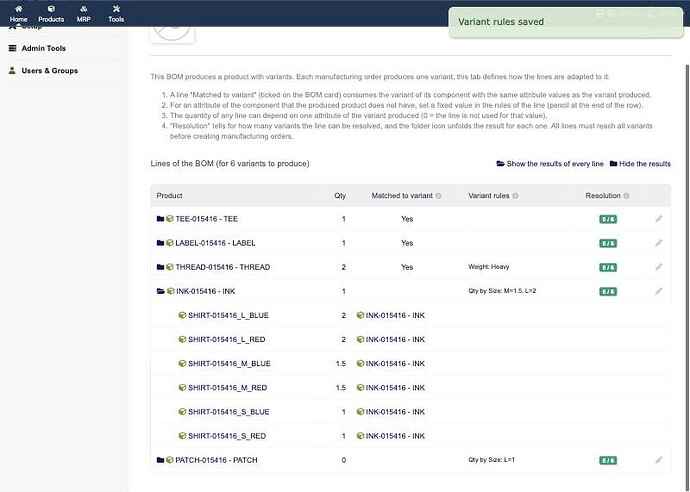Click cube icon of SHIRT-015416_M_BLUE
Screen dimensions: 690x492
tap(182, 364)
